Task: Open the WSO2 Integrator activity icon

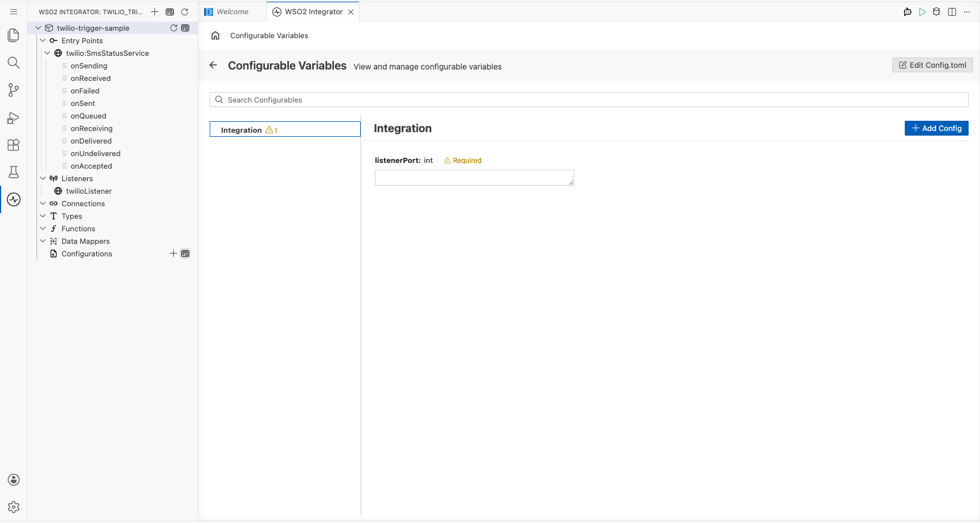Action: [x=14, y=199]
